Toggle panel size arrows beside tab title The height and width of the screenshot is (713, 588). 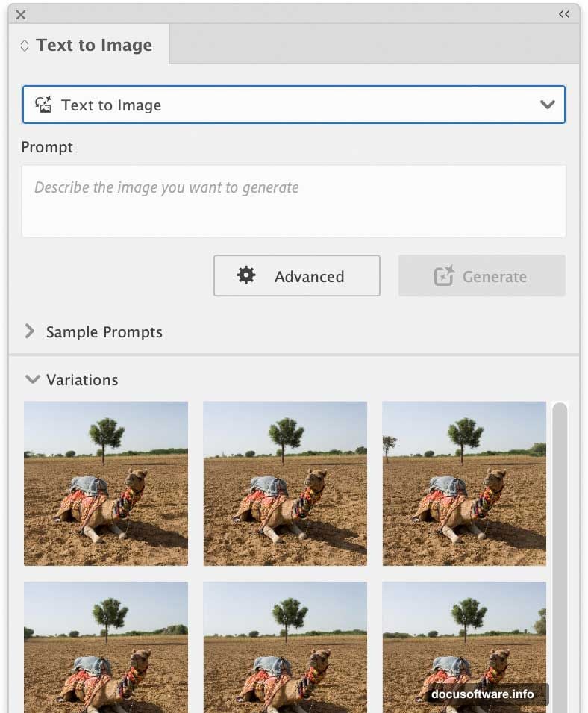[x=25, y=46]
